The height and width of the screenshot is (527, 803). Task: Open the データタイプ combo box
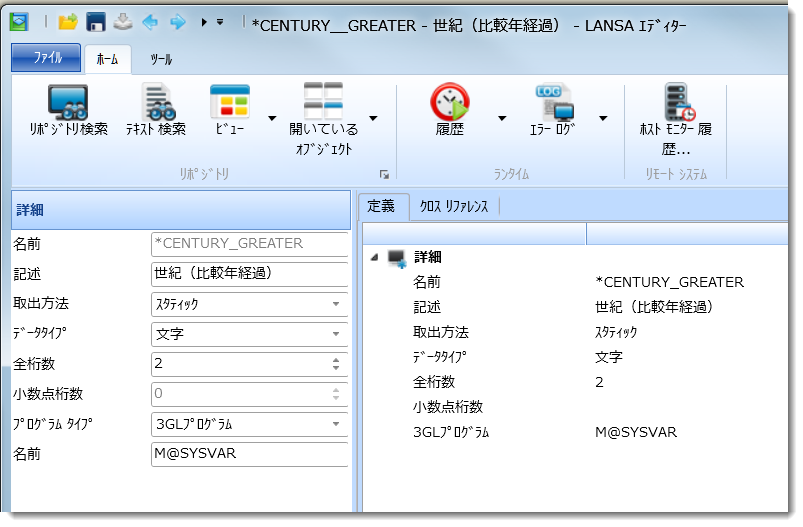(250, 334)
